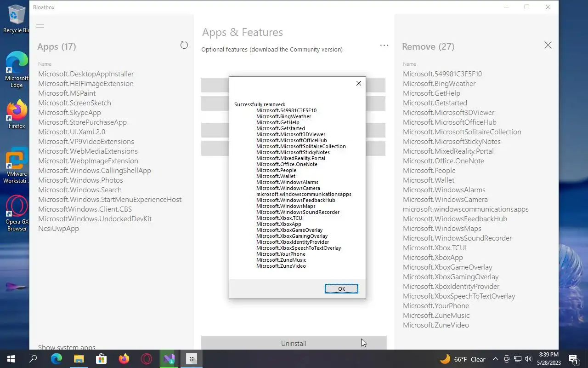The width and height of the screenshot is (588, 368).
Task: Confirm the dialog with OK
Action: (341, 289)
